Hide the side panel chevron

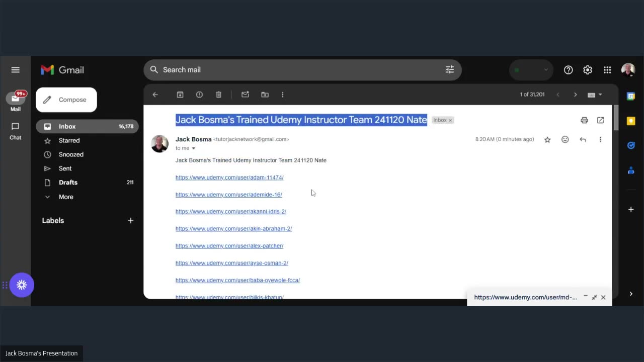pyautogui.click(x=631, y=294)
